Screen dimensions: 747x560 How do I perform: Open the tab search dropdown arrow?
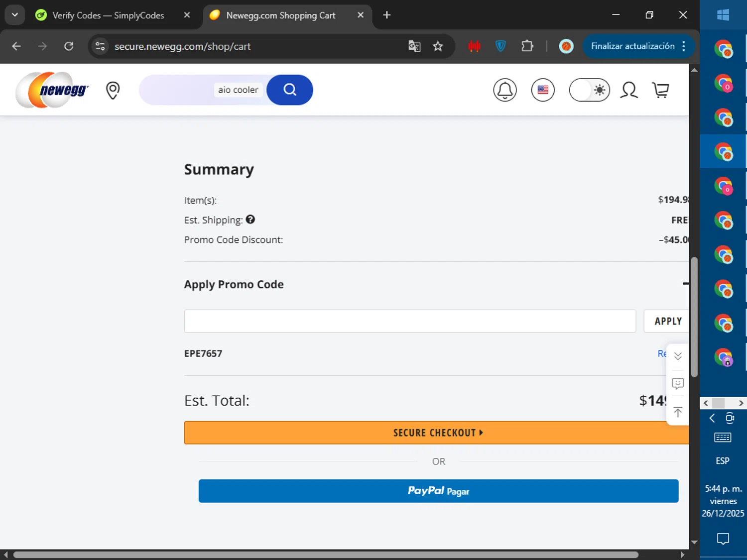point(15,15)
